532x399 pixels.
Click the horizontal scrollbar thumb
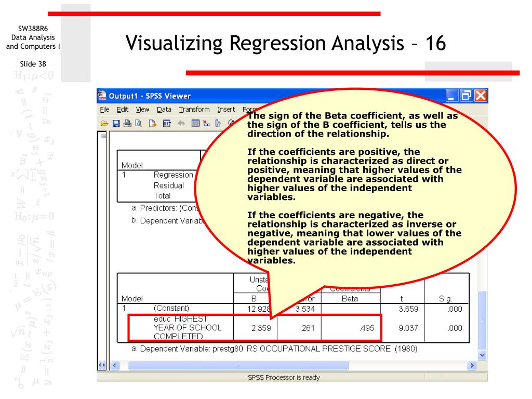pyautogui.click(x=238, y=365)
